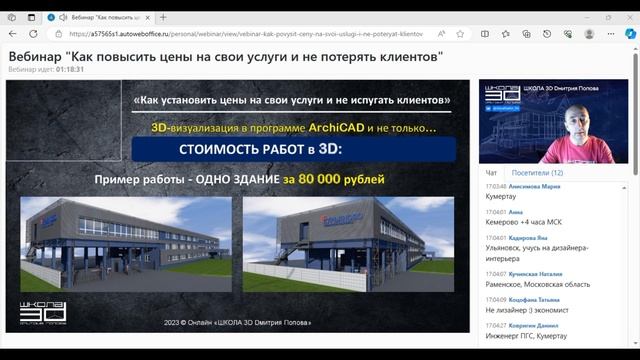This screenshot has height=360, width=640.
Task: Click the left building render on slide
Action: 126,244
